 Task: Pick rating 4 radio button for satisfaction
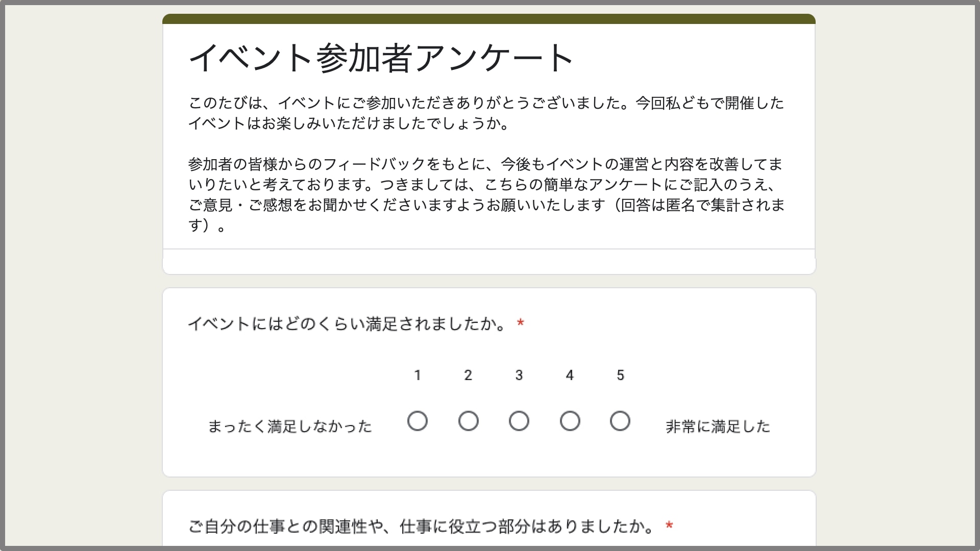570,421
